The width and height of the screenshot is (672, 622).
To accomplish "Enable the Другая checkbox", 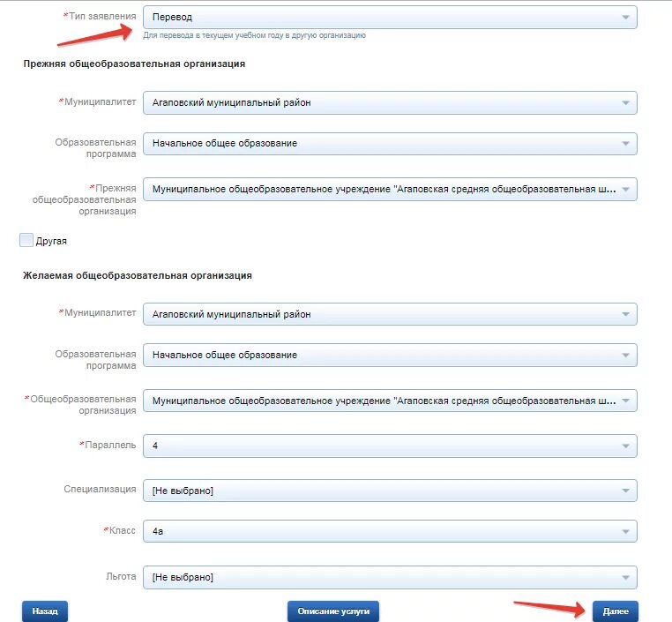I will tap(26, 240).
